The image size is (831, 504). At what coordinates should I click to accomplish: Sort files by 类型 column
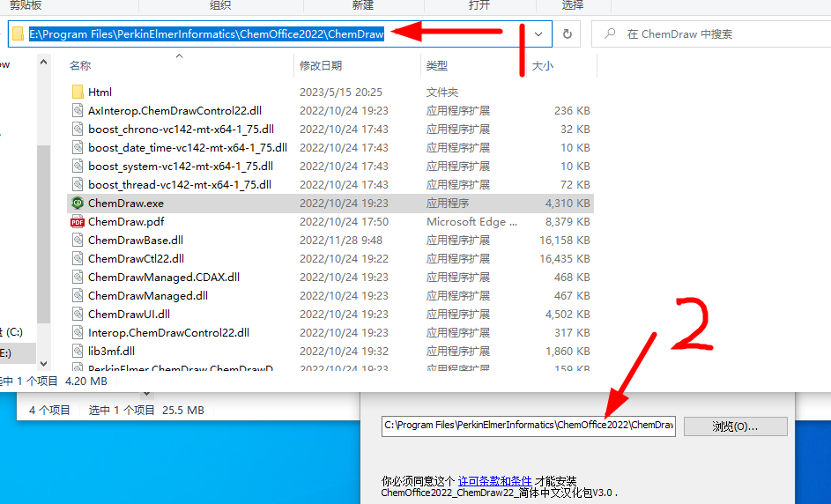coord(437,66)
